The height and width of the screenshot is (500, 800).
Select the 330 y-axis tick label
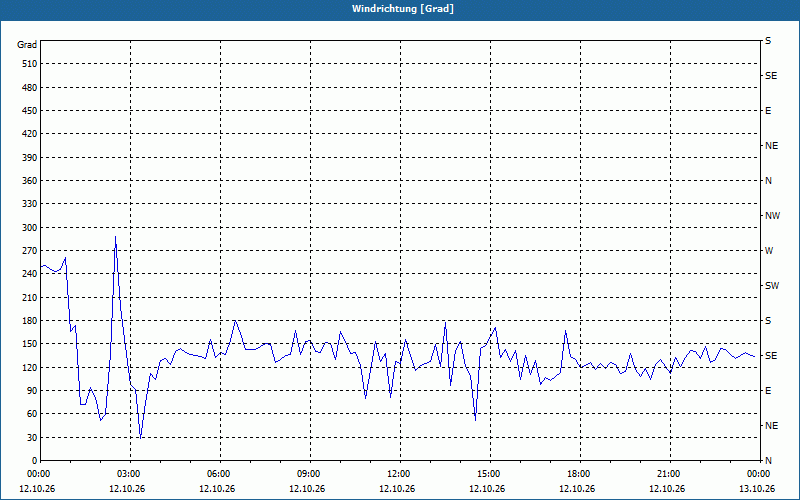[x=30, y=204]
